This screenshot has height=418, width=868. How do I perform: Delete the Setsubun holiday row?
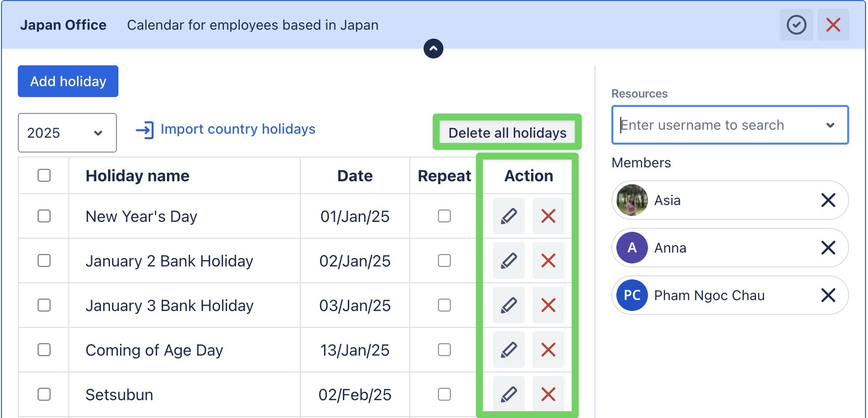pos(548,394)
